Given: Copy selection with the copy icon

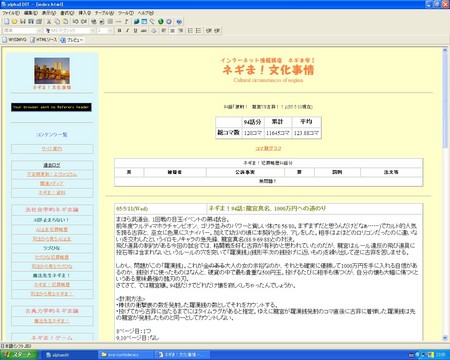Looking at the screenshot, I should click(57, 21).
